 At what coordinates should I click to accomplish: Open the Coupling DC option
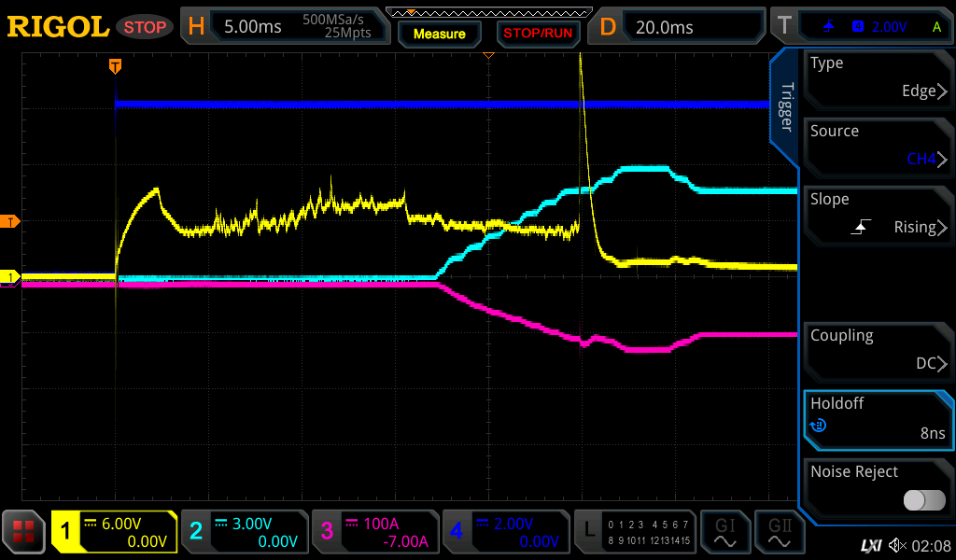[876, 350]
